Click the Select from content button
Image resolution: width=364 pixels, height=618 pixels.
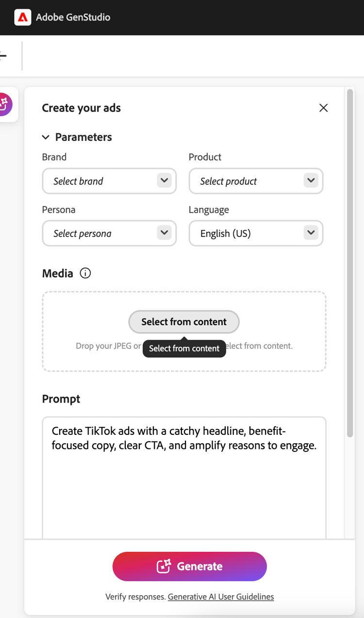click(183, 322)
